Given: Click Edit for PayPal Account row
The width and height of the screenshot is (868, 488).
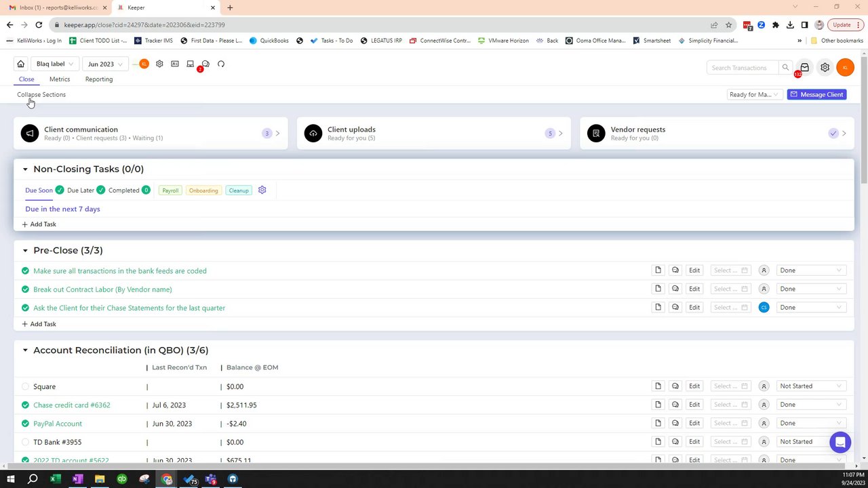Looking at the screenshot, I should pos(694,423).
